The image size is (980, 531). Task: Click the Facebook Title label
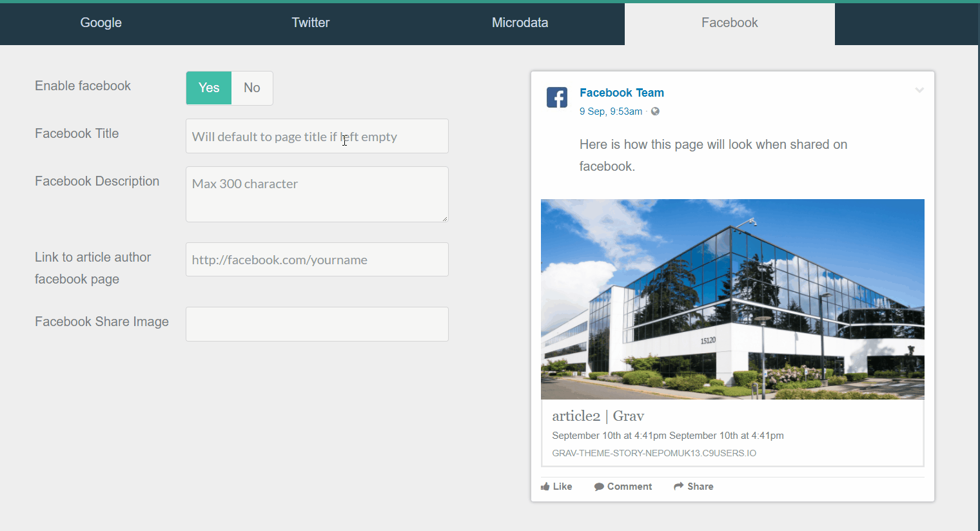coord(77,133)
